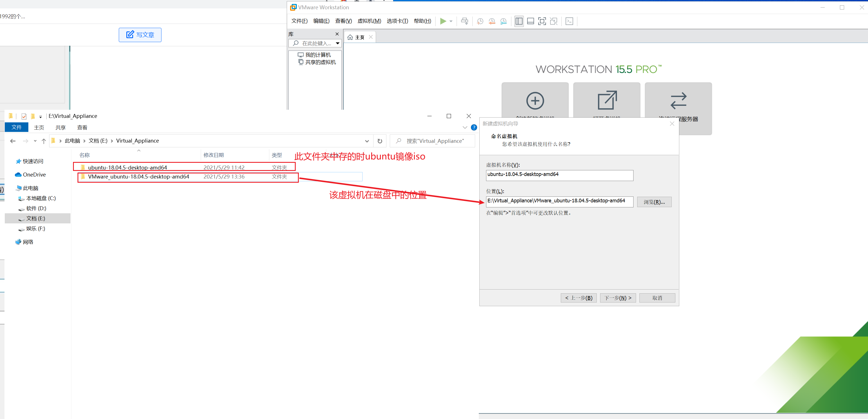Screen dimensions: 868x419
Task: Open the snapshot manager icon
Action: pos(503,21)
